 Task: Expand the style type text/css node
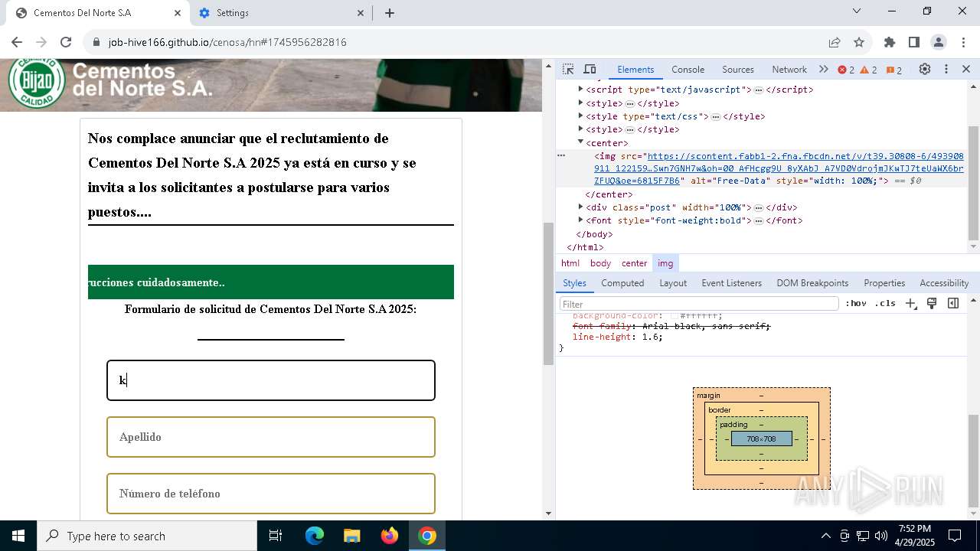tap(581, 116)
